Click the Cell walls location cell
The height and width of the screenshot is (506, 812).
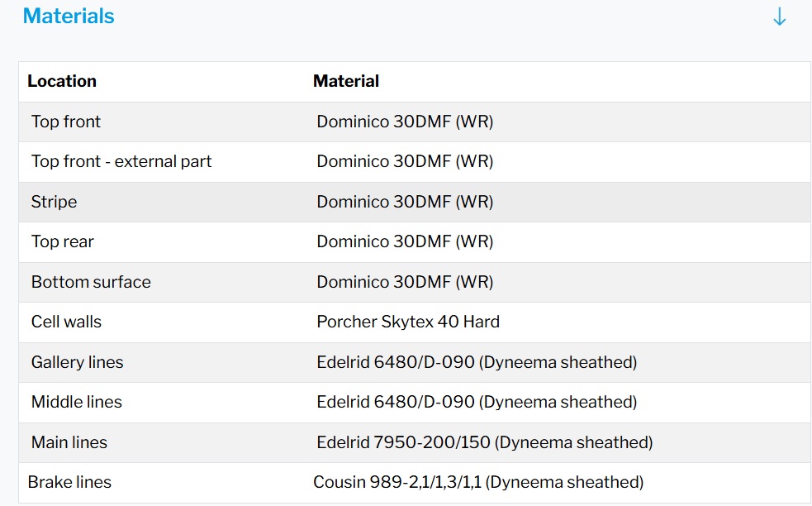point(66,322)
